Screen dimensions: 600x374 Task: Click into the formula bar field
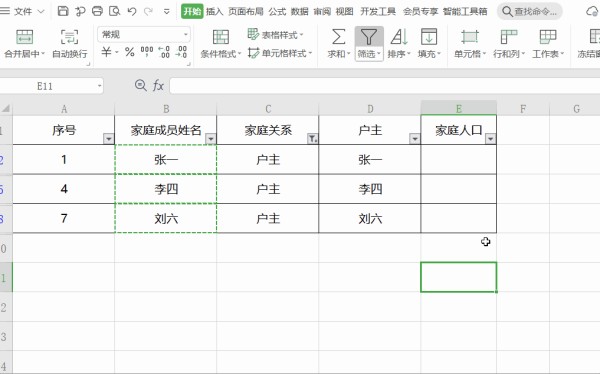385,86
